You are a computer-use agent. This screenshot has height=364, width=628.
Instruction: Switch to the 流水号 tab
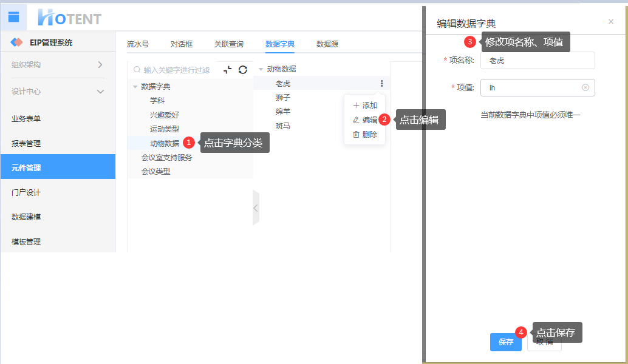pos(137,44)
